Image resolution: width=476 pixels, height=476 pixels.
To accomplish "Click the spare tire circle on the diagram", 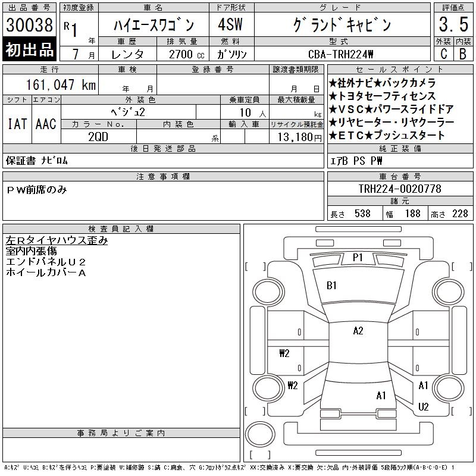I will (260, 434).
